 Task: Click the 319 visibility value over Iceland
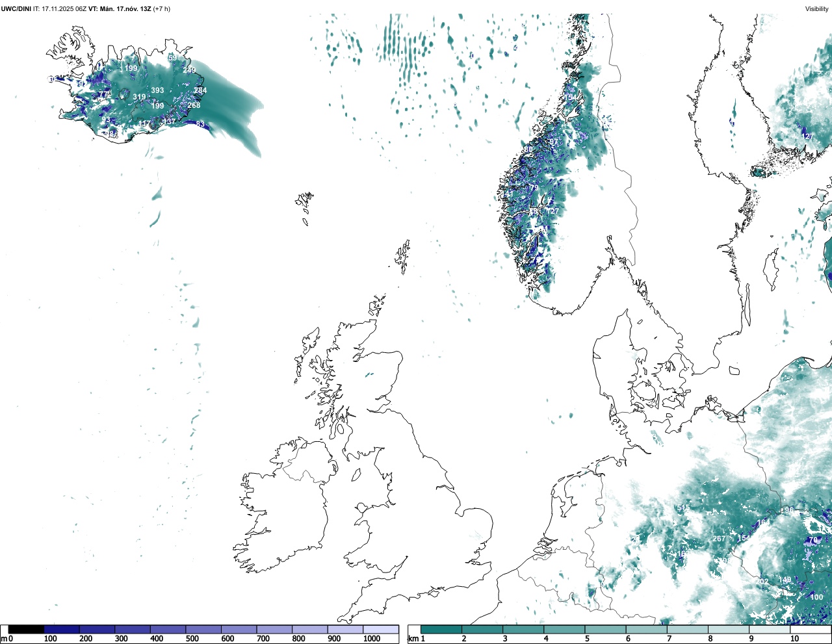coord(139,97)
